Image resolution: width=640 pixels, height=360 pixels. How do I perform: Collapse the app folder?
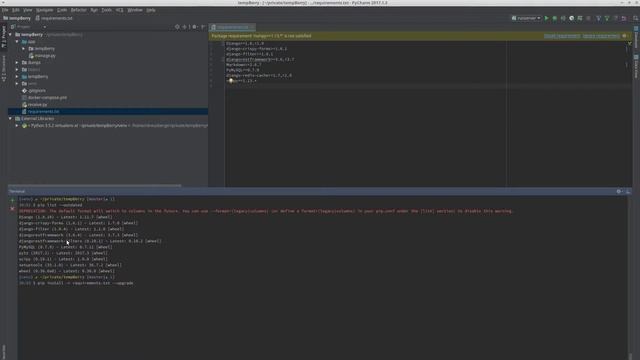click(17, 42)
